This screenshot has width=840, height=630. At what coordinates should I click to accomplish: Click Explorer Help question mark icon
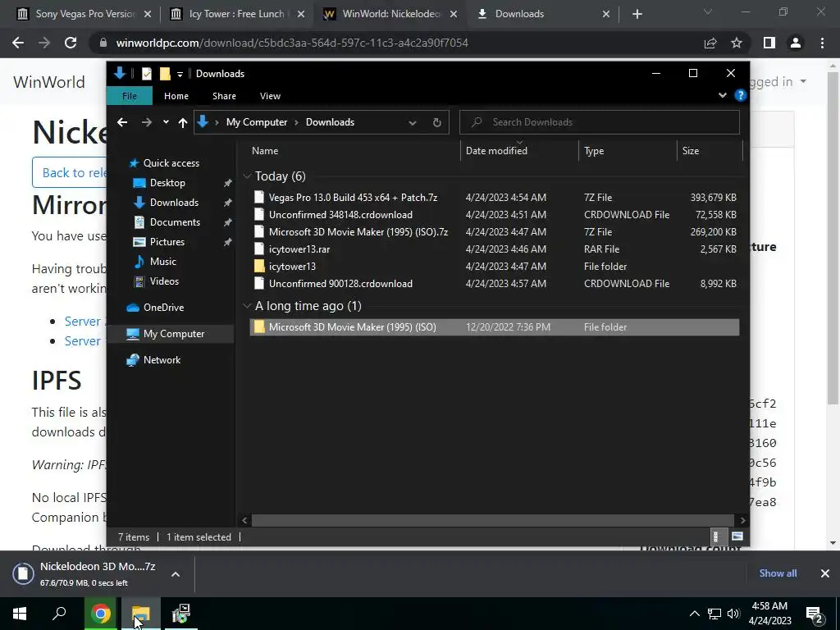click(741, 95)
